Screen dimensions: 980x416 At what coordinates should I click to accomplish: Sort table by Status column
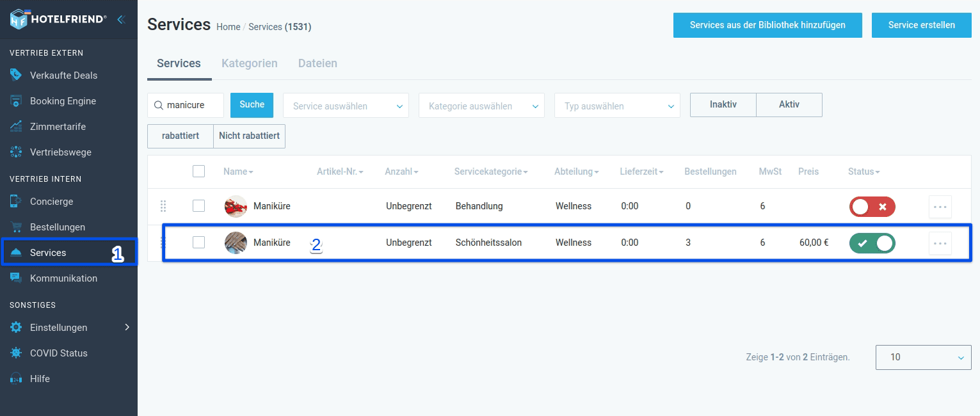864,172
